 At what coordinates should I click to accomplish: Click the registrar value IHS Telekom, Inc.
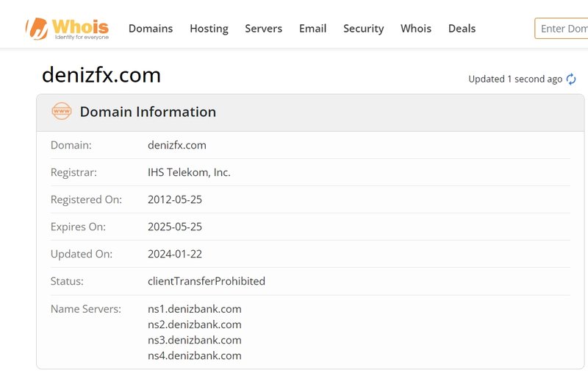pos(189,172)
